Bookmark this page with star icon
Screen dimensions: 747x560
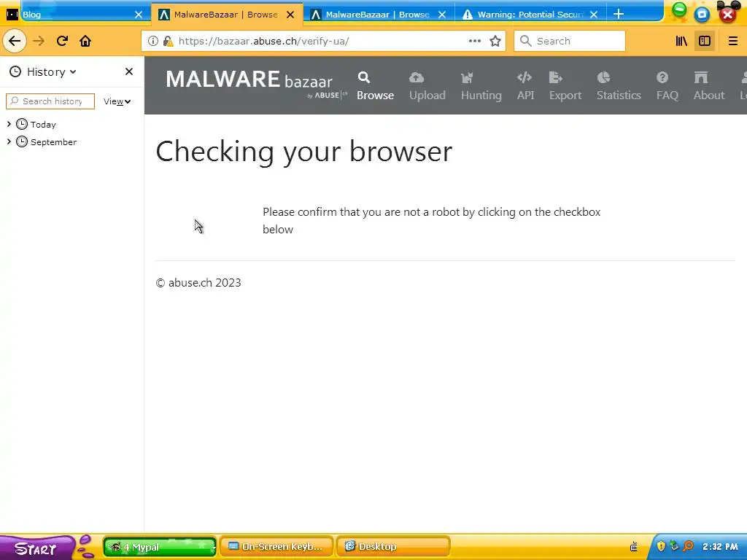(495, 41)
